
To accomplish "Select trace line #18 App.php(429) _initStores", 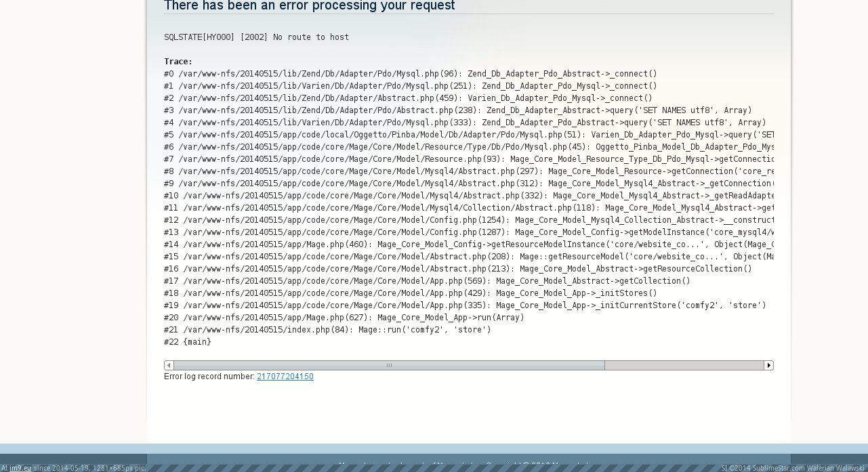I will point(411,293).
